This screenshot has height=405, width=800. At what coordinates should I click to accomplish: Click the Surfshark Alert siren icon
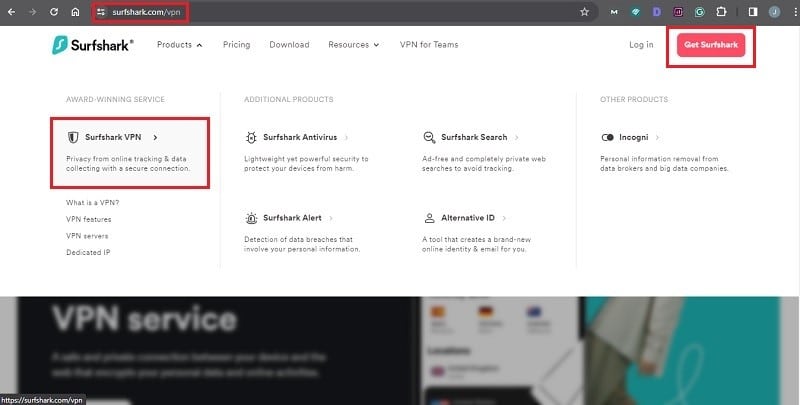(x=251, y=218)
